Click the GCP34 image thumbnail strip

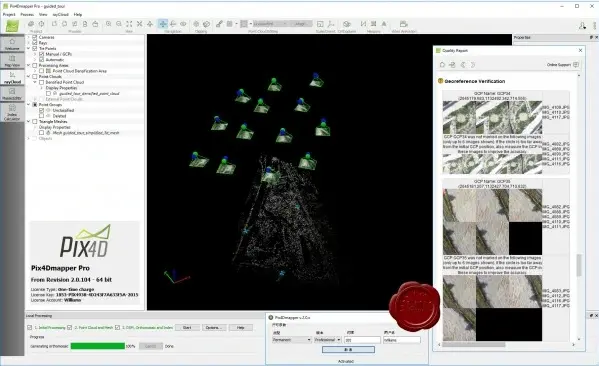pyautogui.click(x=492, y=117)
